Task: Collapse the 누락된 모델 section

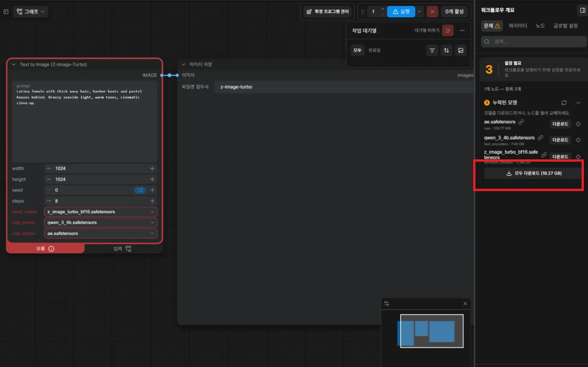Action: (x=578, y=103)
